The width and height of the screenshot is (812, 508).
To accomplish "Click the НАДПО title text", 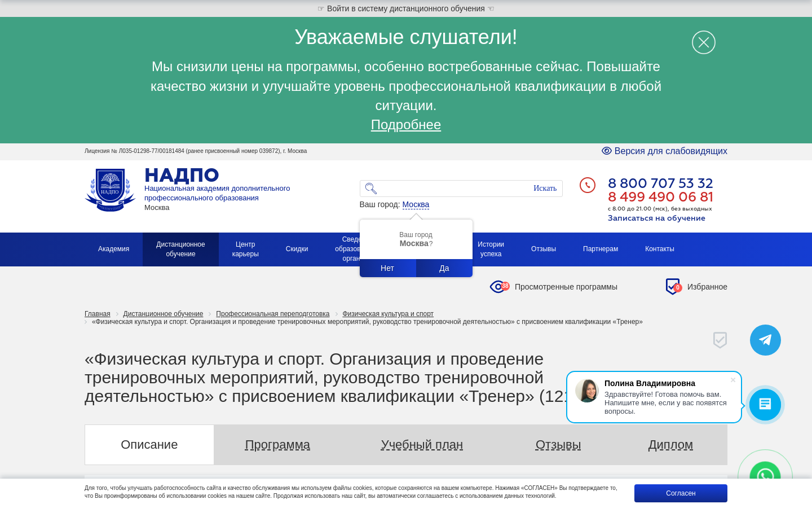I will [x=182, y=176].
